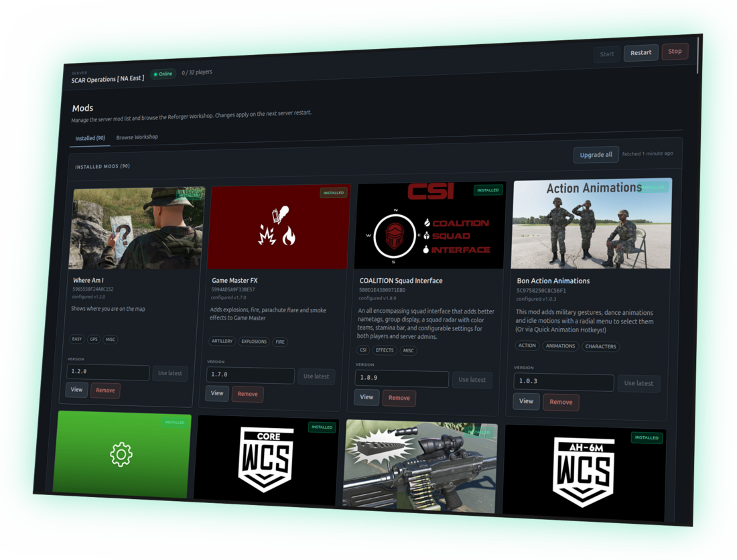
Task: View the Game Master FX mod
Action: (x=216, y=393)
